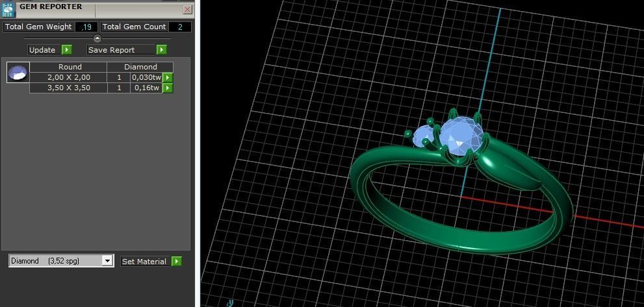Click the green arrow beside Set Material
644x307 pixels.
(177, 262)
